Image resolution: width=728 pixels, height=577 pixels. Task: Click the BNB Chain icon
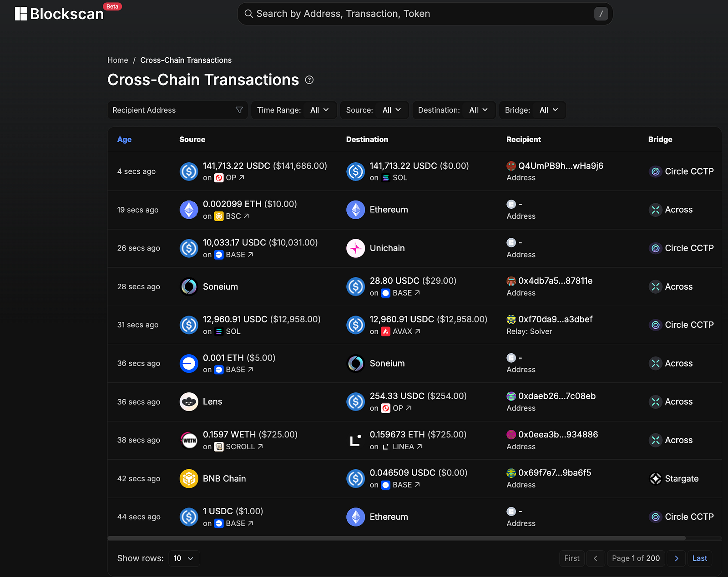coord(189,479)
